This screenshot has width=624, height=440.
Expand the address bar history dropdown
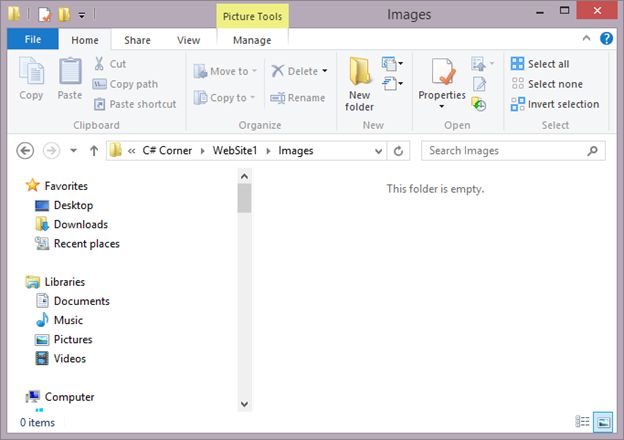point(379,151)
